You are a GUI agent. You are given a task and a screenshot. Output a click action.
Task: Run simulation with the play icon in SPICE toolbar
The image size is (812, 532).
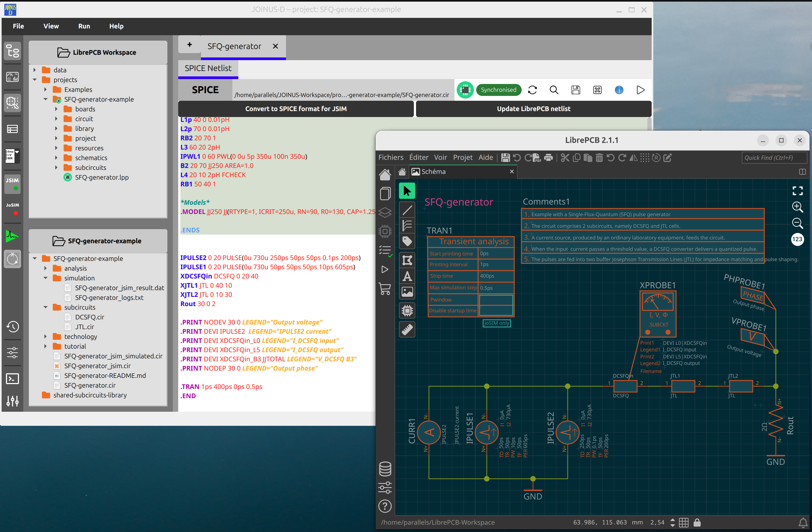(x=640, y=90)
